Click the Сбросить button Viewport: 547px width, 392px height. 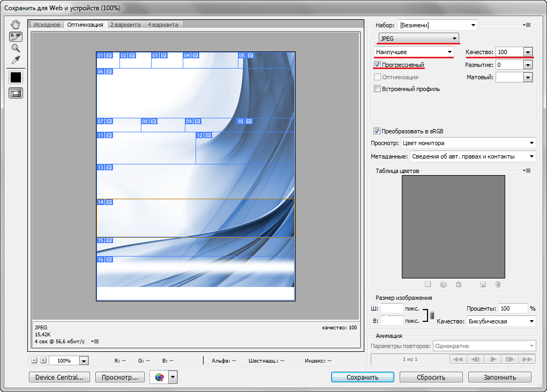coord(431,377)
